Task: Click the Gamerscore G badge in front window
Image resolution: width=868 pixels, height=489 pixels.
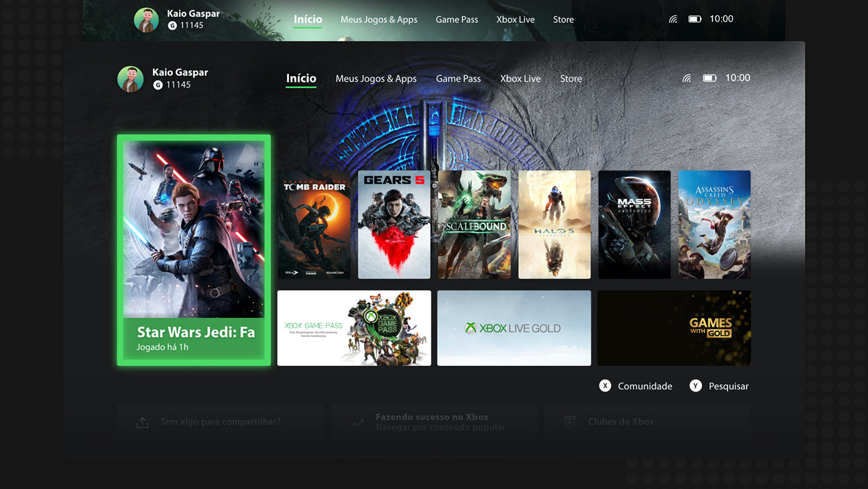Action: (x=157, y=85)
